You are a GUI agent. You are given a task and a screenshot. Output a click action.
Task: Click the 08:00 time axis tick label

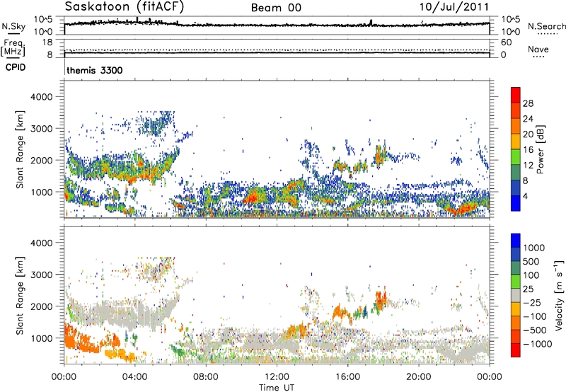click(205, 376)
